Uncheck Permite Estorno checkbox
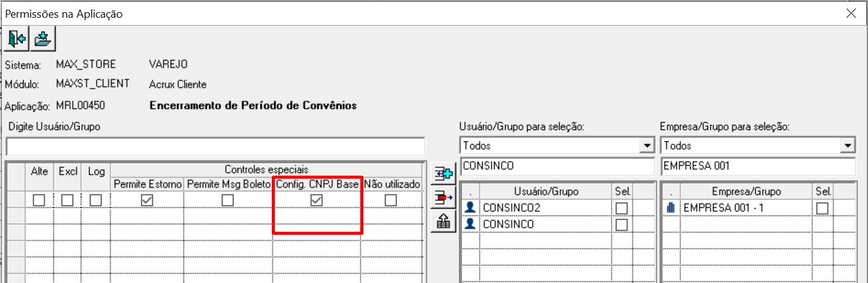Image resolution: width=868 pixels, height=283 pixels. (x=147, y=200)
